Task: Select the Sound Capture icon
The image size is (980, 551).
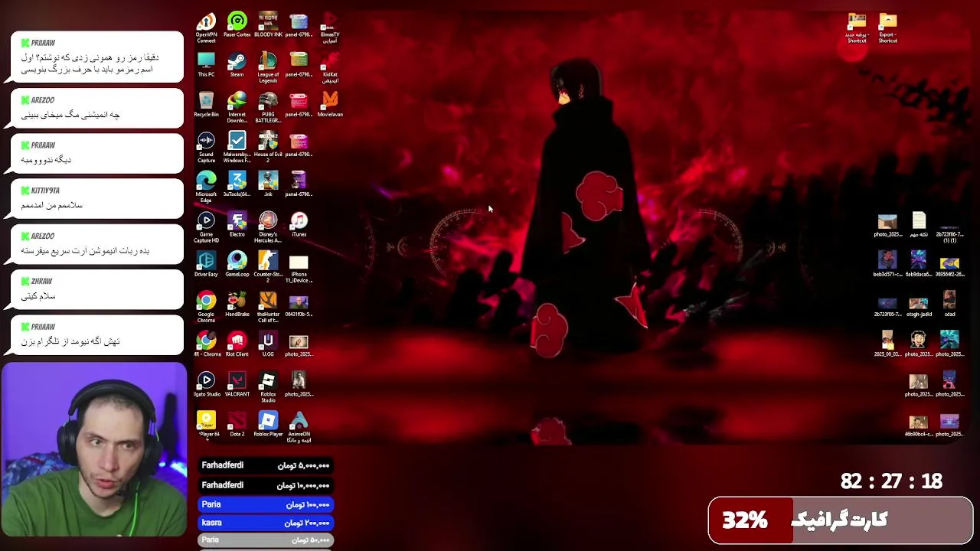Action: [206, 147]
